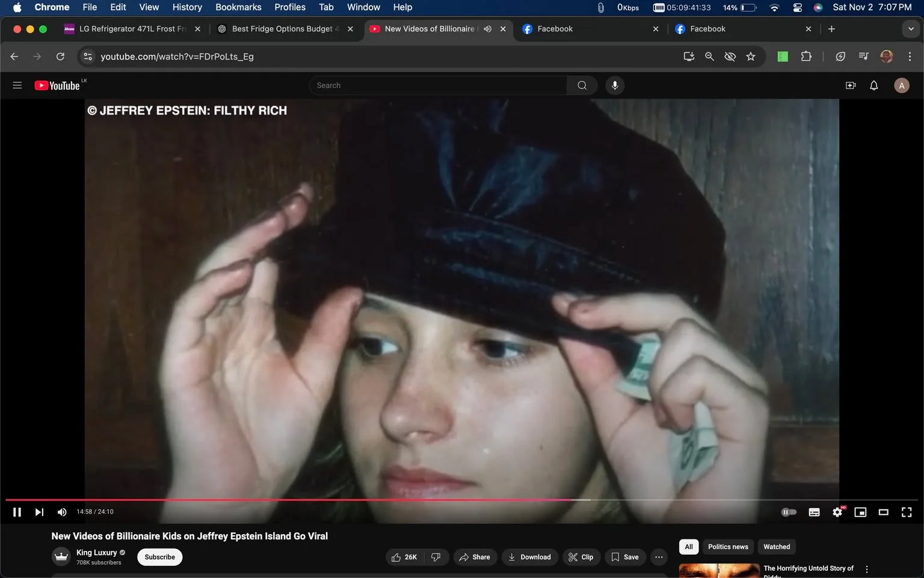Mute the tab with speaker icon
This screenshot has width=924, height=578.
click(487, 29)
